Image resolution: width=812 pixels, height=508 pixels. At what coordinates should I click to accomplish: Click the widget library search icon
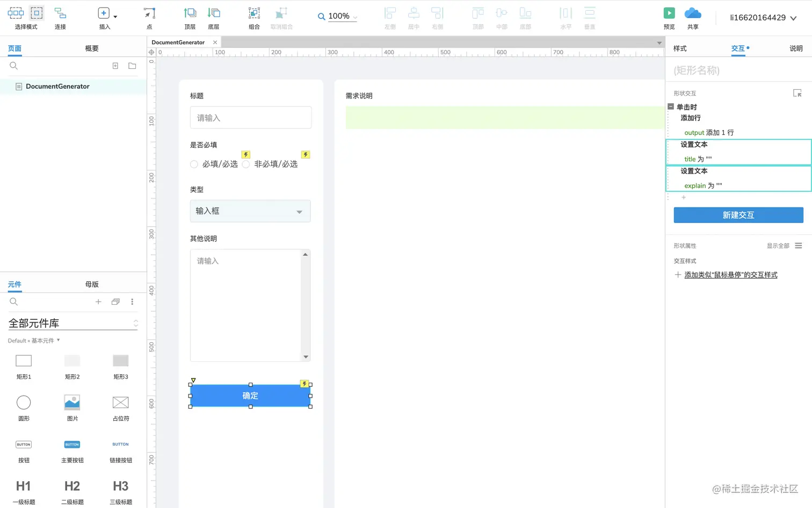14,302
